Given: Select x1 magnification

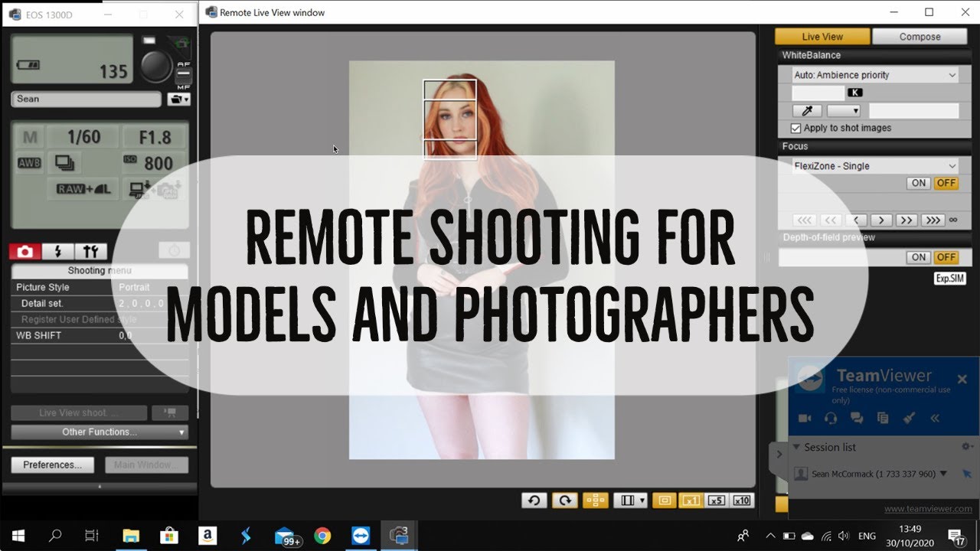Looking at the screenshot, I should (690, 500).
